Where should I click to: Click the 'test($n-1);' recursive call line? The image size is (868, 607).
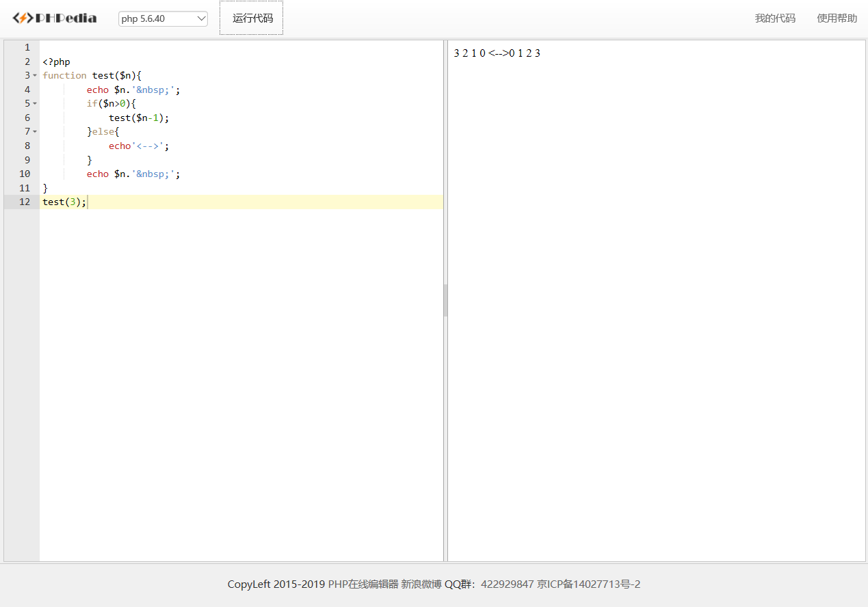click(x=139, y=118)
